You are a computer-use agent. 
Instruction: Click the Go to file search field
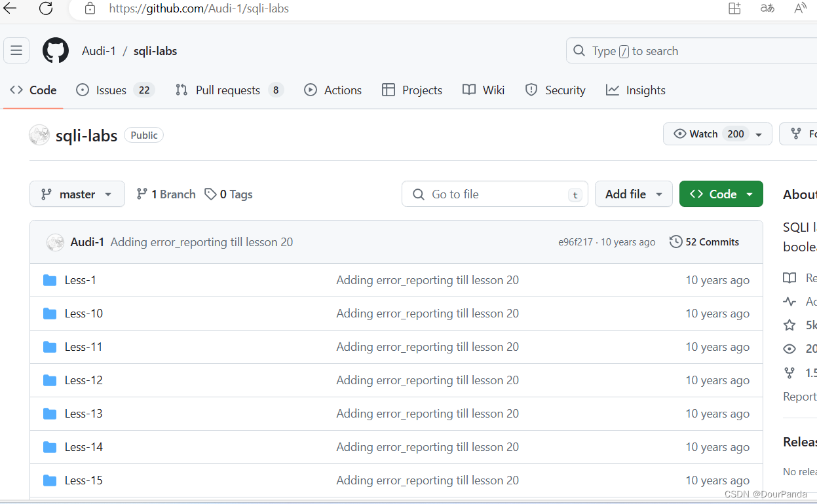[x=495, y=194]
